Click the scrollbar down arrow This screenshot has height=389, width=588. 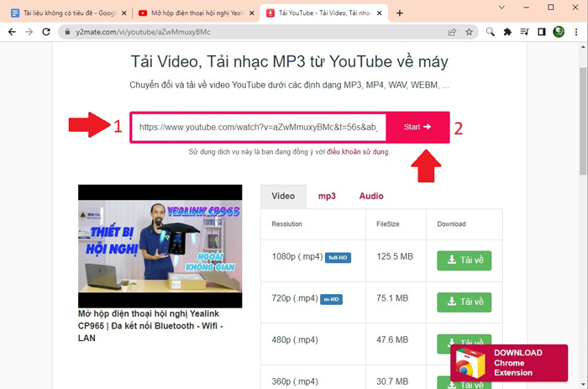(583, 384)
